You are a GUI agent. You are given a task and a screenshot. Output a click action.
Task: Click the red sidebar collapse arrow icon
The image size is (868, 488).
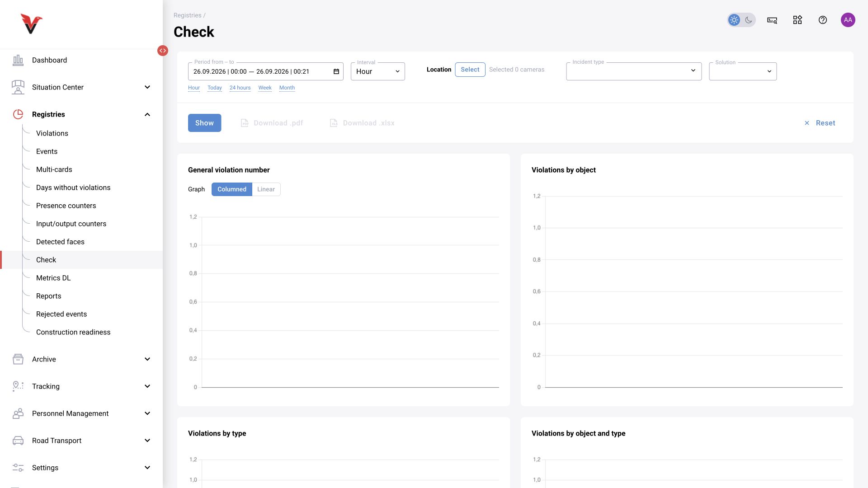coord(163,51)
